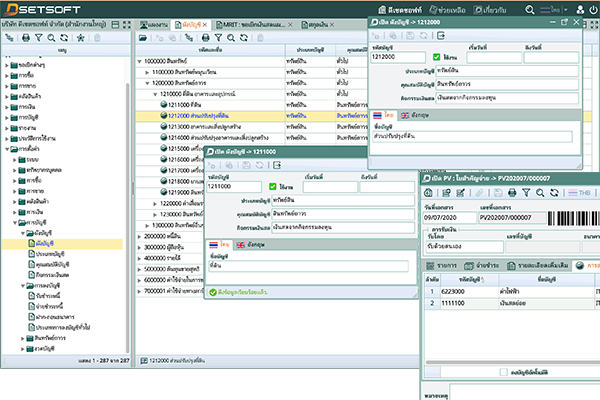Click the open-folder icon in account list toolbar

coord(144,37)
